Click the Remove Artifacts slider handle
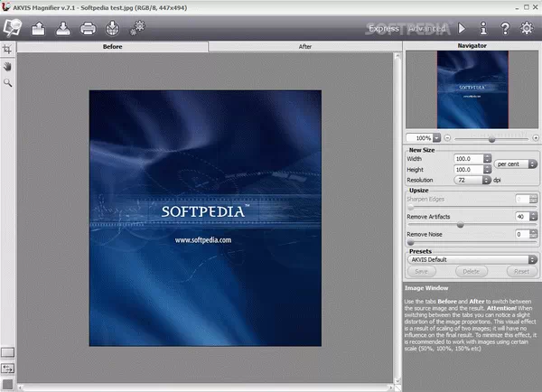Image resolution: width=542 pixels, height=392 pixels. tap(460, 225)
